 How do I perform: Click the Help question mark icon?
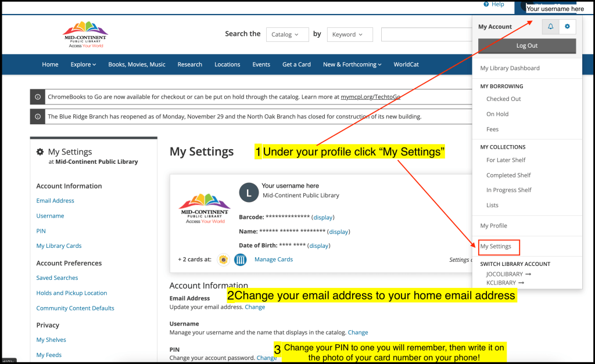485,4
